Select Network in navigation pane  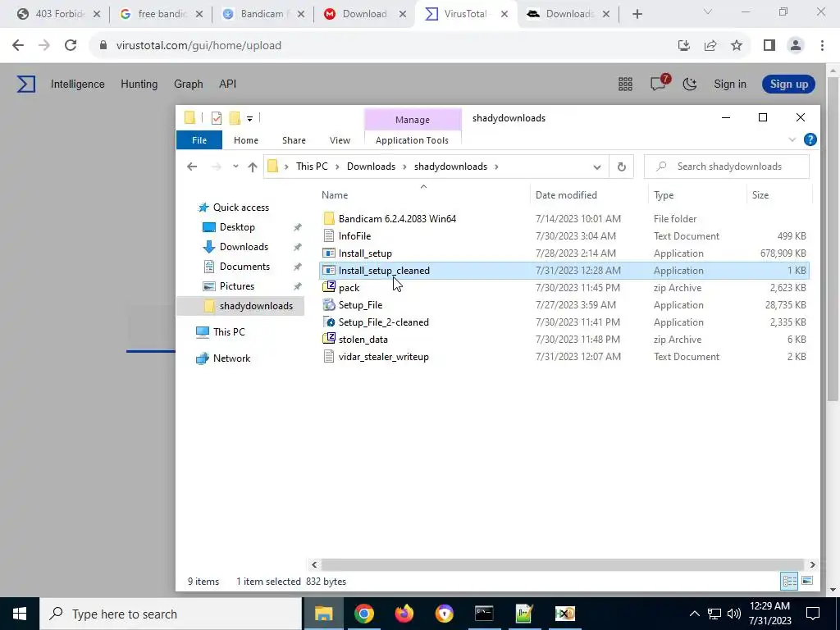pyautogui.click(x=231, y=358)
